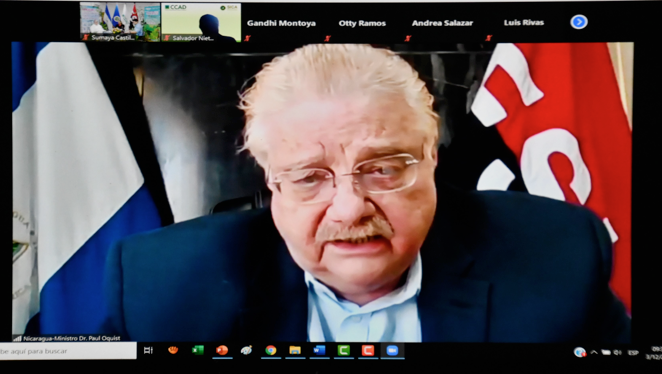The width and height of the screenshot is (662, 374).
Task: Switch to PowerPoint in the taskbar
Action: point(222,350)
